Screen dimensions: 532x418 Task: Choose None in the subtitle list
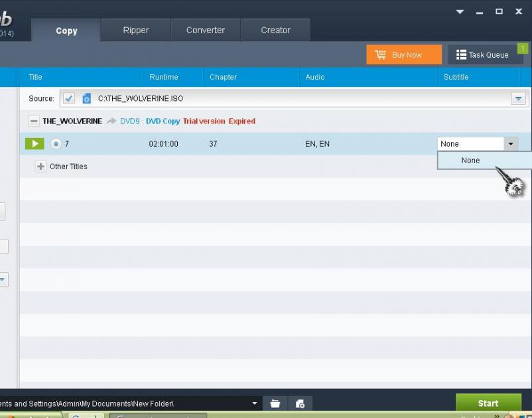484,161
